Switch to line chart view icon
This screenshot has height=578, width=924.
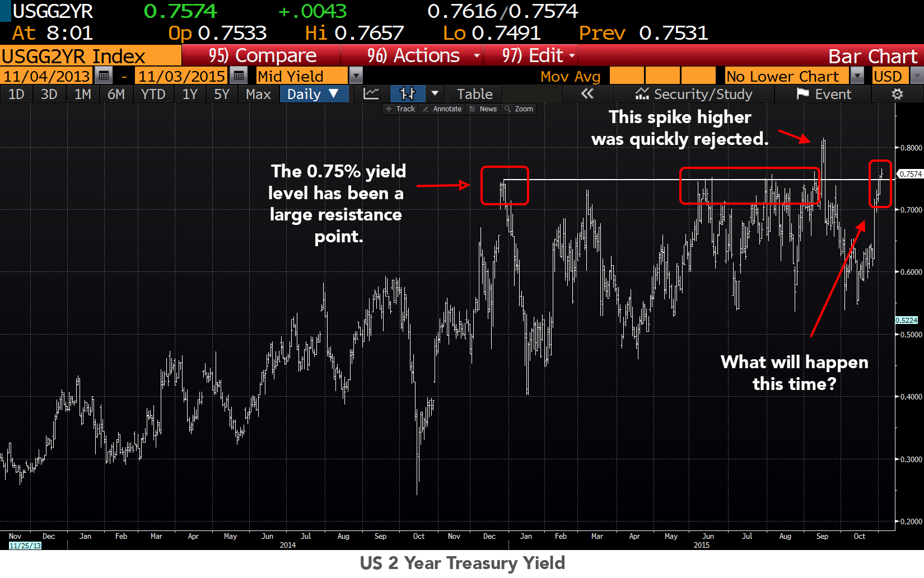point(371,94)
